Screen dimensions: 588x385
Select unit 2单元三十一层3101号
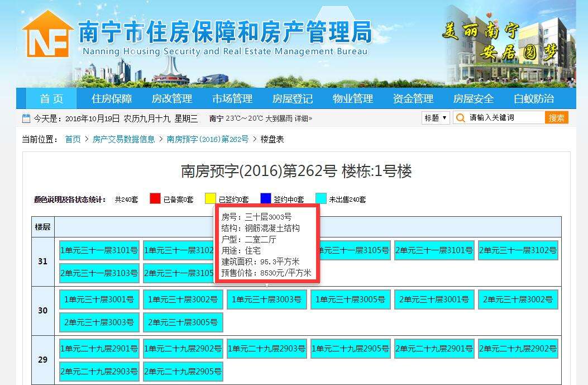434,250
